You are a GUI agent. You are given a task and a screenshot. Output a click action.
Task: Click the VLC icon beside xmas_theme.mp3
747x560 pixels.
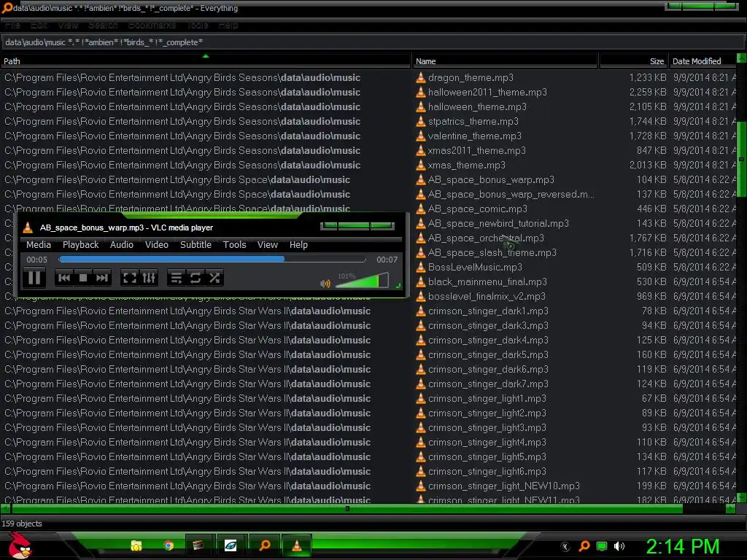pos(421,166)
